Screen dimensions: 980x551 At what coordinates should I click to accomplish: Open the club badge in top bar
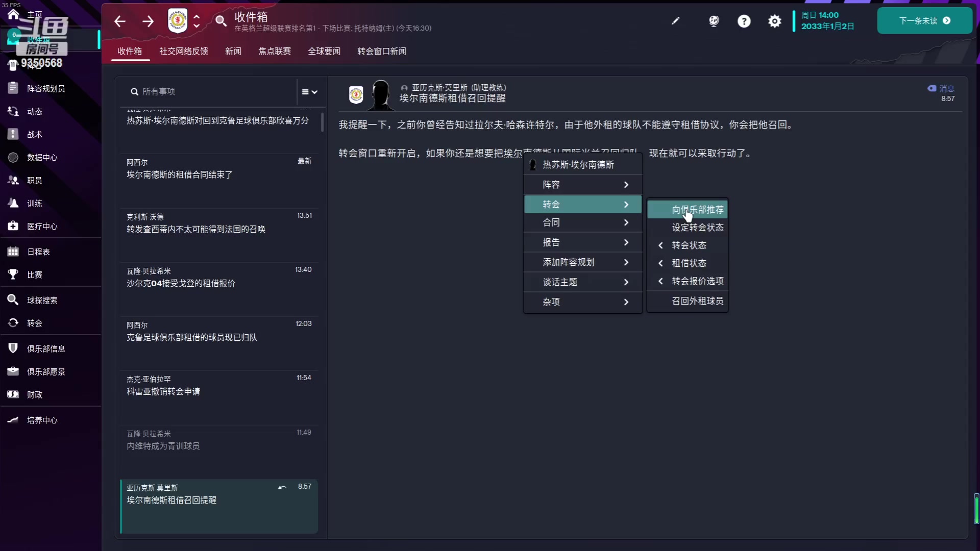pos(177,21)
